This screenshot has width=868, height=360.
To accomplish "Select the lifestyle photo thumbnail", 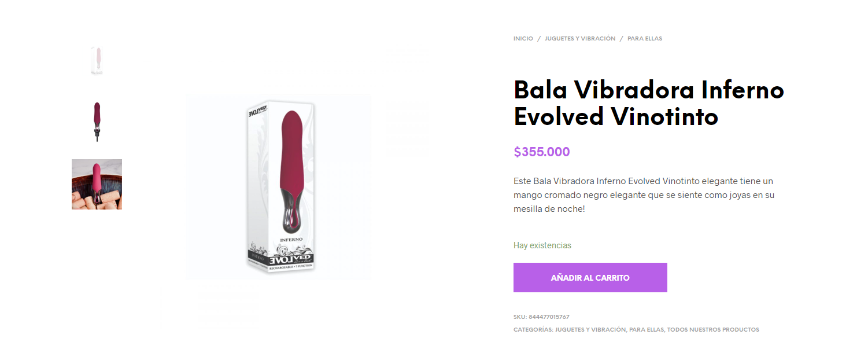I will click(97, 184).
